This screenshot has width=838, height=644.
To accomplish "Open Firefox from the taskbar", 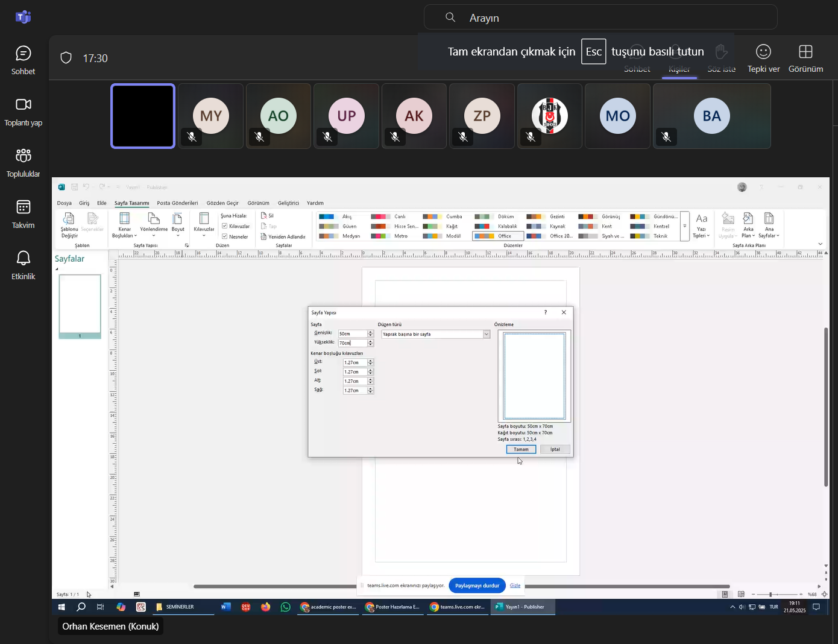I will (265, 607).
